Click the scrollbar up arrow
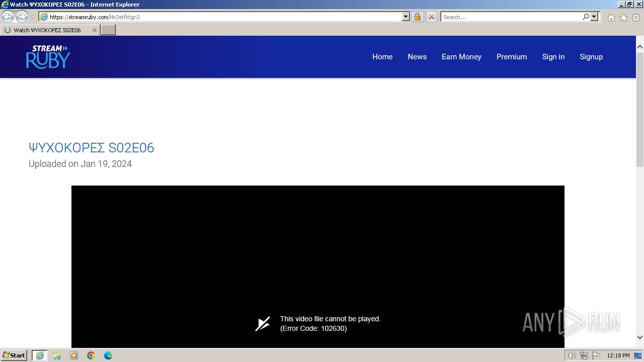The height and width of the screenshot is (362, 644). (x=640, y=47)
